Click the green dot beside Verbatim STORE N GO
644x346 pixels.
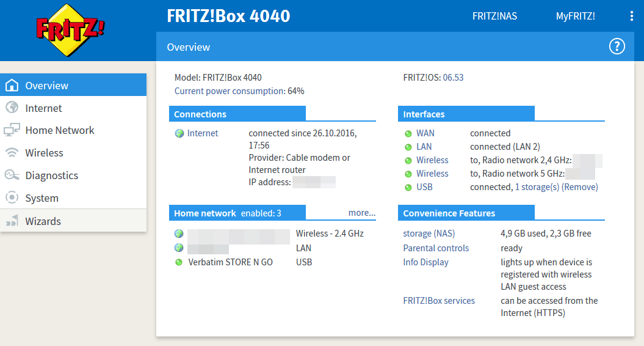(x=179, y=262)
